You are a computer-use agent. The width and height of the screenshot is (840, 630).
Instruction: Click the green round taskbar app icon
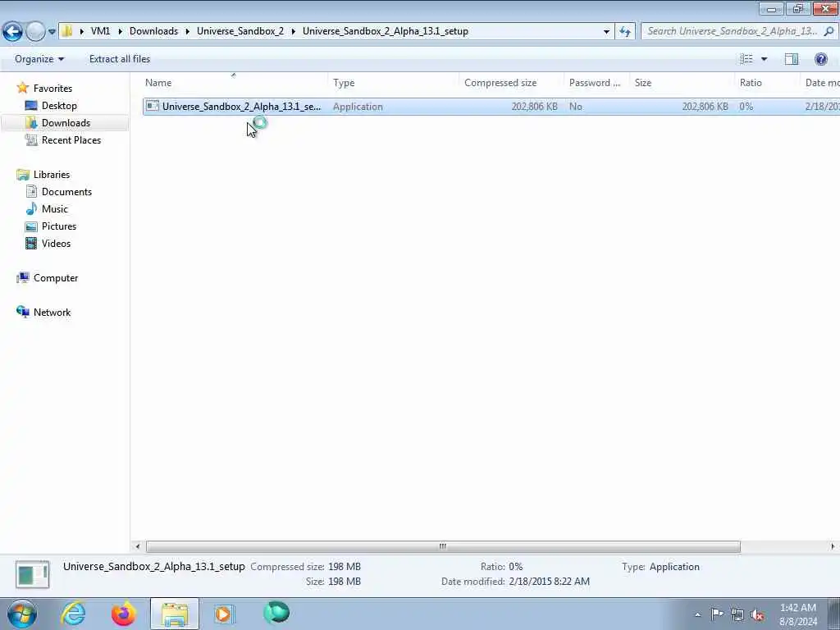[276, 613]
